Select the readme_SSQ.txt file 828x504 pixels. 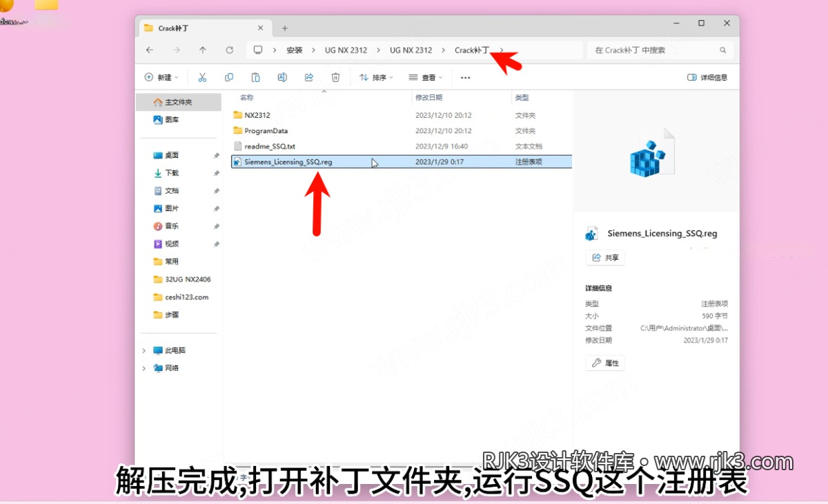(x=402, y=146)
